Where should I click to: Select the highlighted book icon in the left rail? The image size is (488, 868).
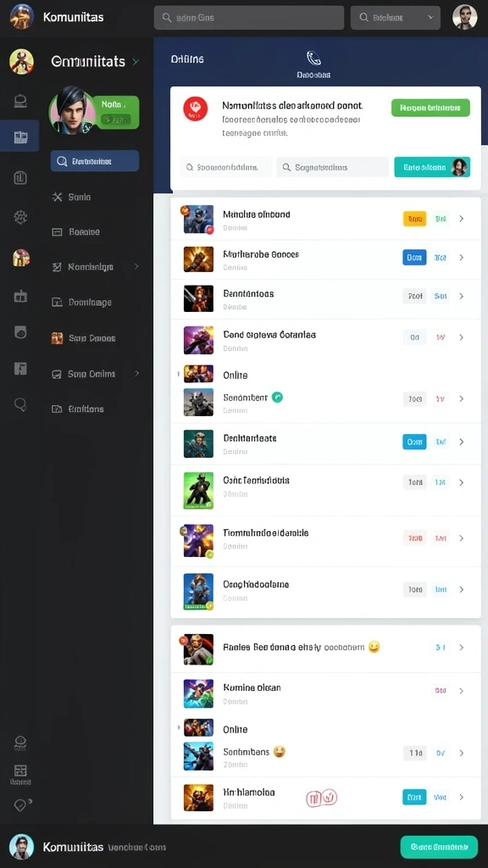click(x=20, y=136)
